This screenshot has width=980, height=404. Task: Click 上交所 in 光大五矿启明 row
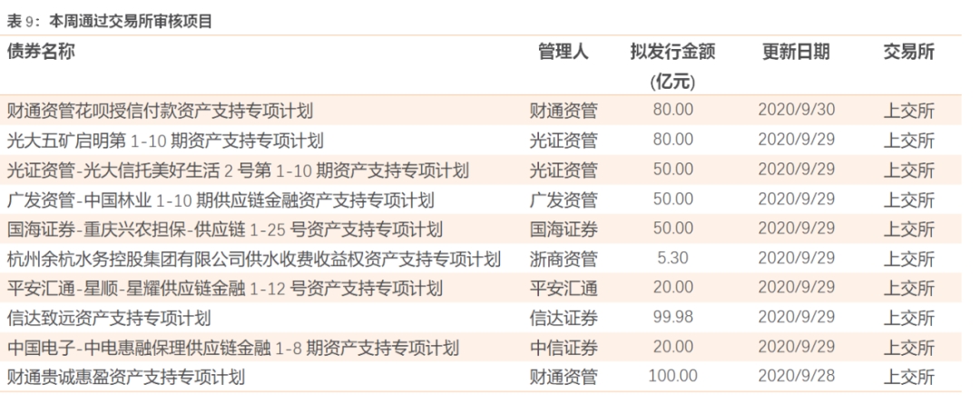click(x=908, y=140)
